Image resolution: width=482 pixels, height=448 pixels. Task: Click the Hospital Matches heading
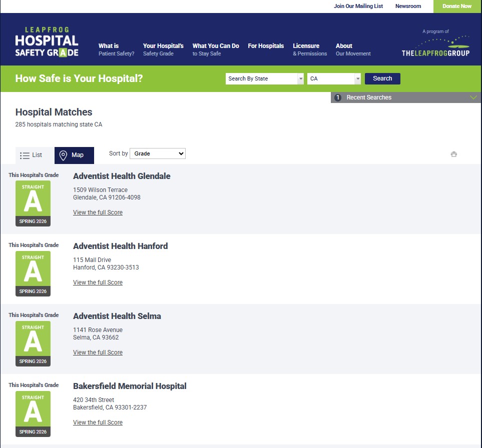[54, 112]
